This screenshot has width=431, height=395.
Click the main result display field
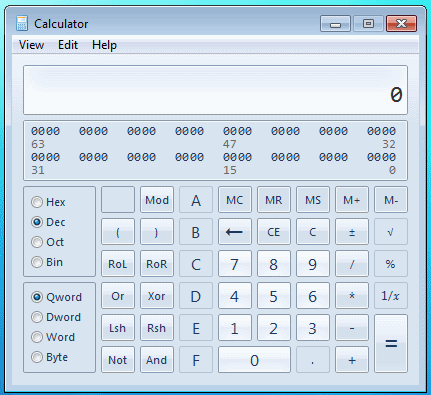pos(215,90)
